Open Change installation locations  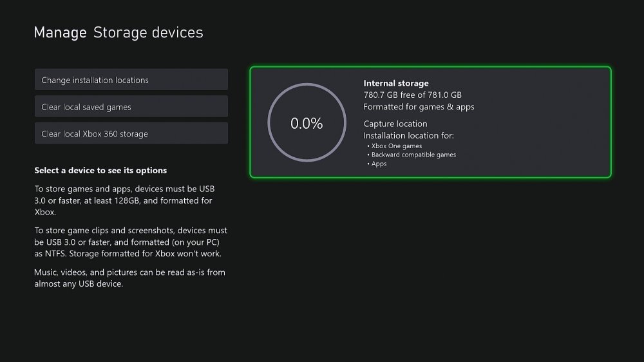[x=131, y=80]
